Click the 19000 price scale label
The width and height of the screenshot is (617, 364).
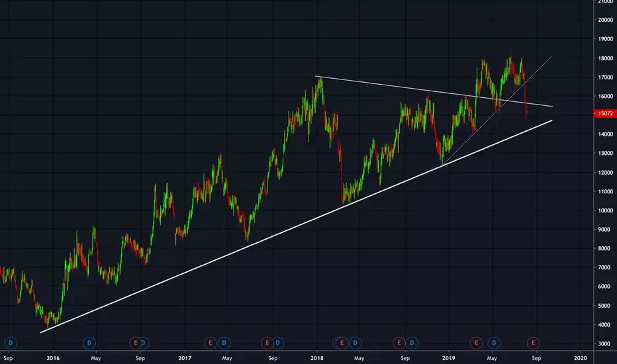[605, 39]
